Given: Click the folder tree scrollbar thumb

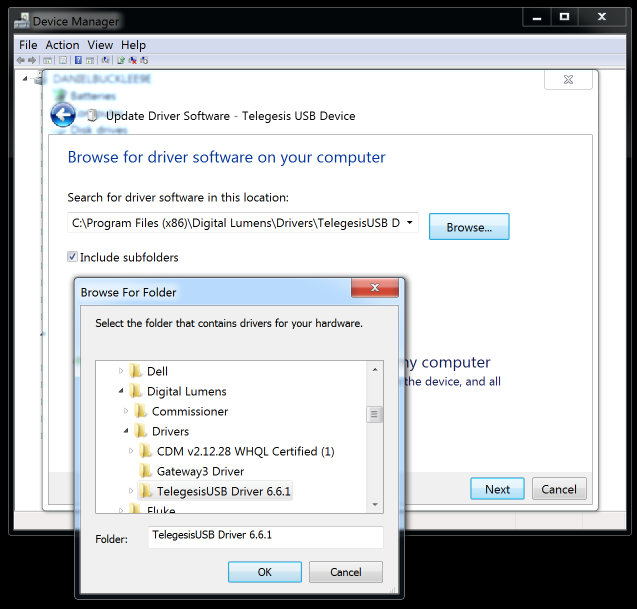Looking at the screenshot, I should (375, 414).
